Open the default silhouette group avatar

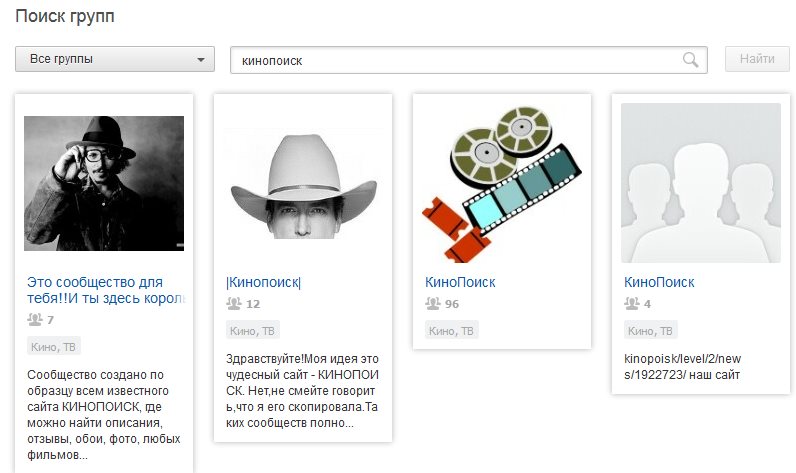(701, 183)
